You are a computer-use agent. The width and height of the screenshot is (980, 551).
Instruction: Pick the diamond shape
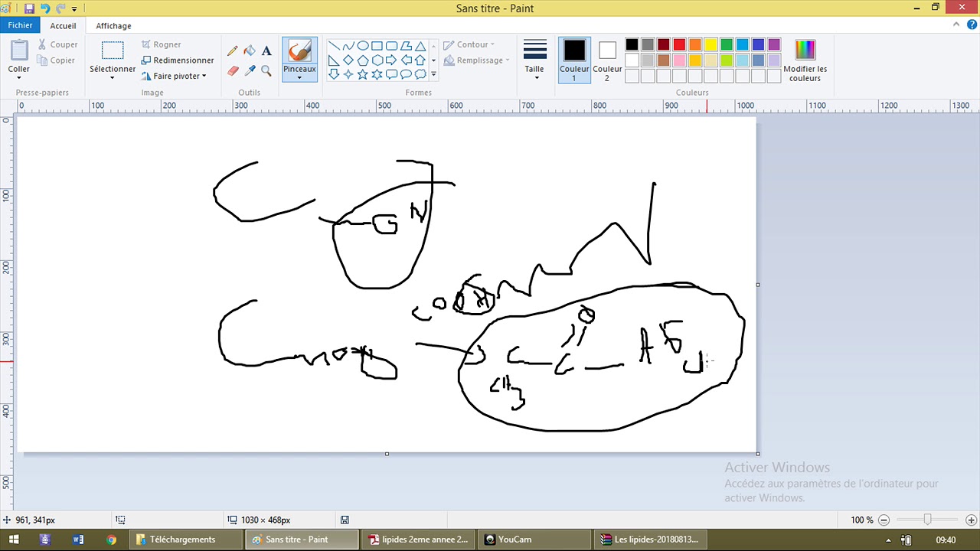click(348, 60)
